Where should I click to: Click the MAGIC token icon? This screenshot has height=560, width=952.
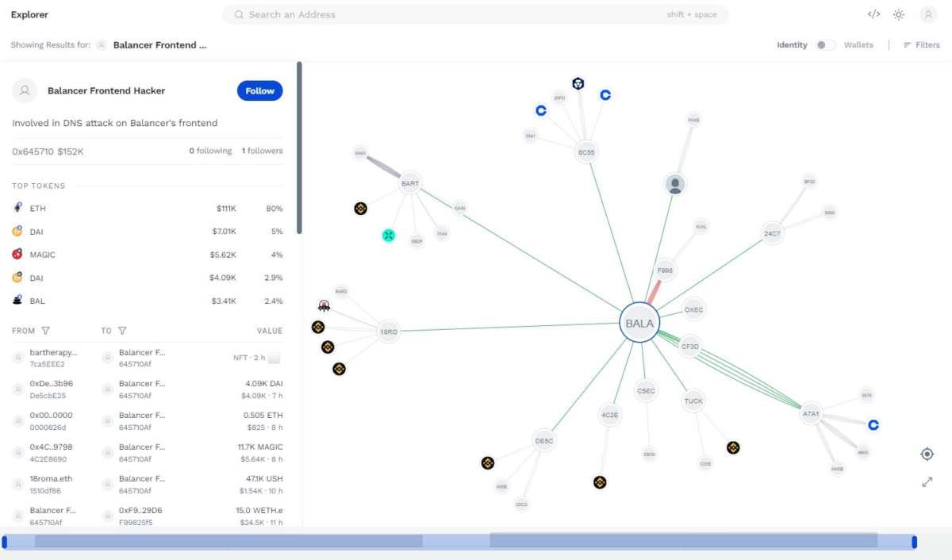pyautogui.click(x=17, y=254)
